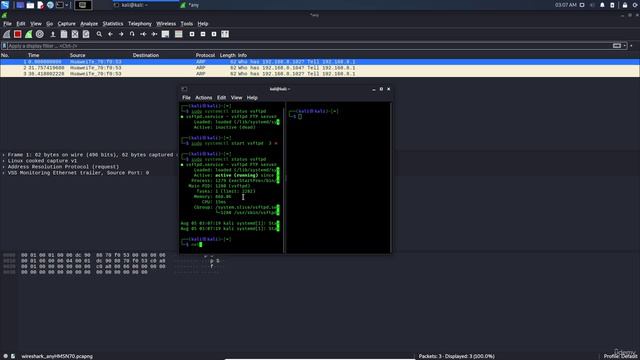
Task: Open the Tools menu
Action: click(x=187, y=24)
